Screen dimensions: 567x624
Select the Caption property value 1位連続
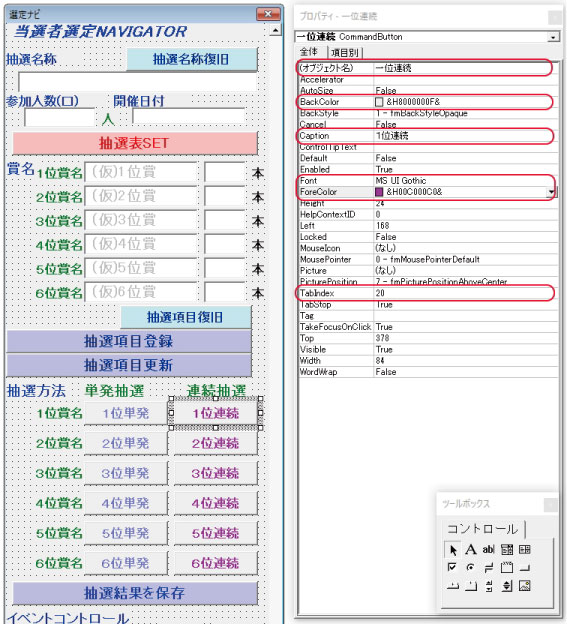[x=392, y=136]
